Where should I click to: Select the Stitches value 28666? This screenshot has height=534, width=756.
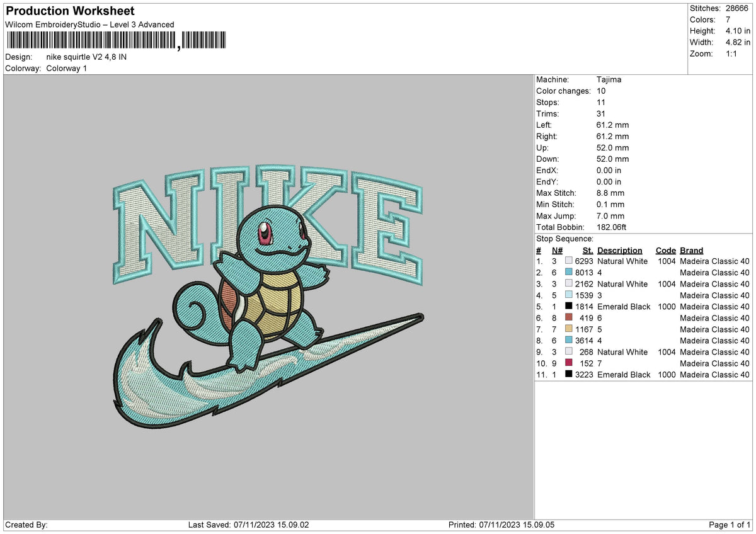tap(736, 8)
